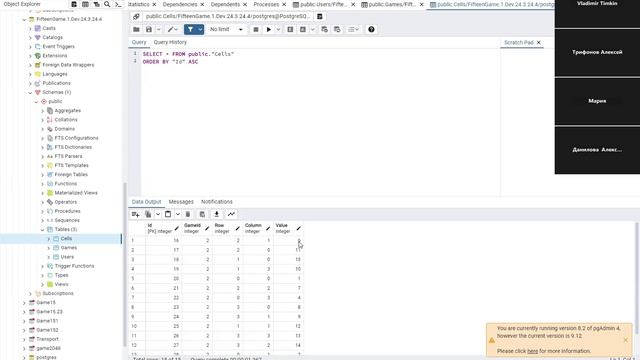Collapse the Tables (3) node
640x360 pixels.
point(42,230)
